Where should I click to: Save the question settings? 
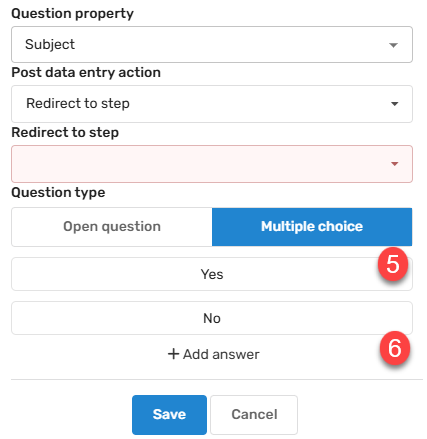click(x=169, y=415)
